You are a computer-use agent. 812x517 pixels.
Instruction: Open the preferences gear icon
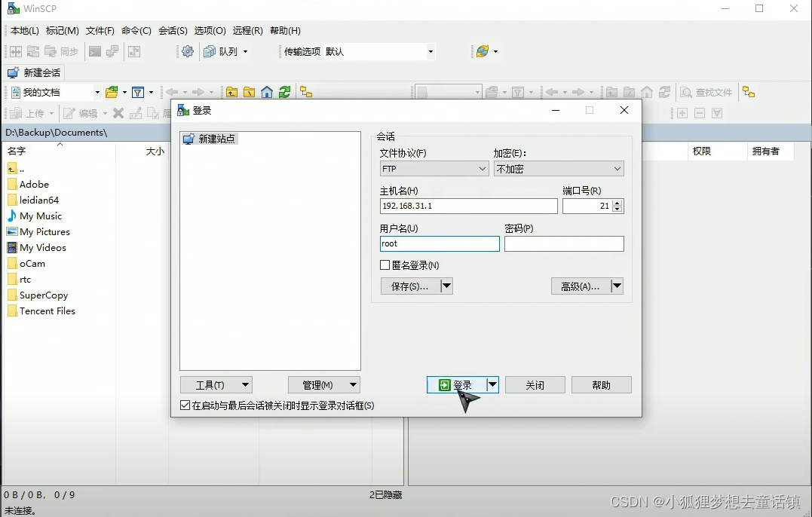[188, 51]
